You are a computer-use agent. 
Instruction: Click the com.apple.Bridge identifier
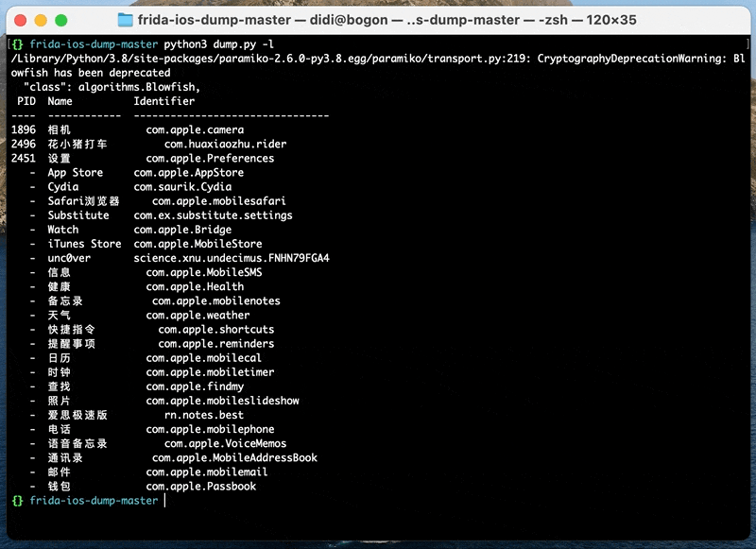182,230
